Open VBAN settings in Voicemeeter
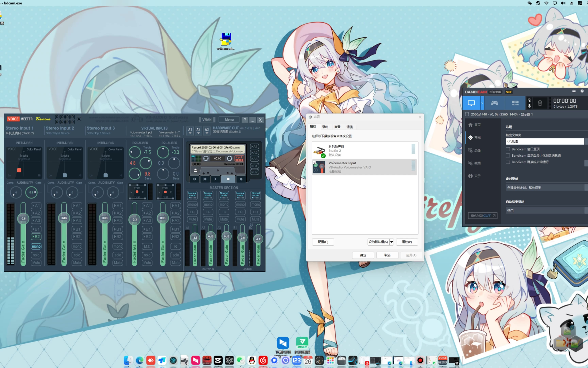 tap(207, 120)
